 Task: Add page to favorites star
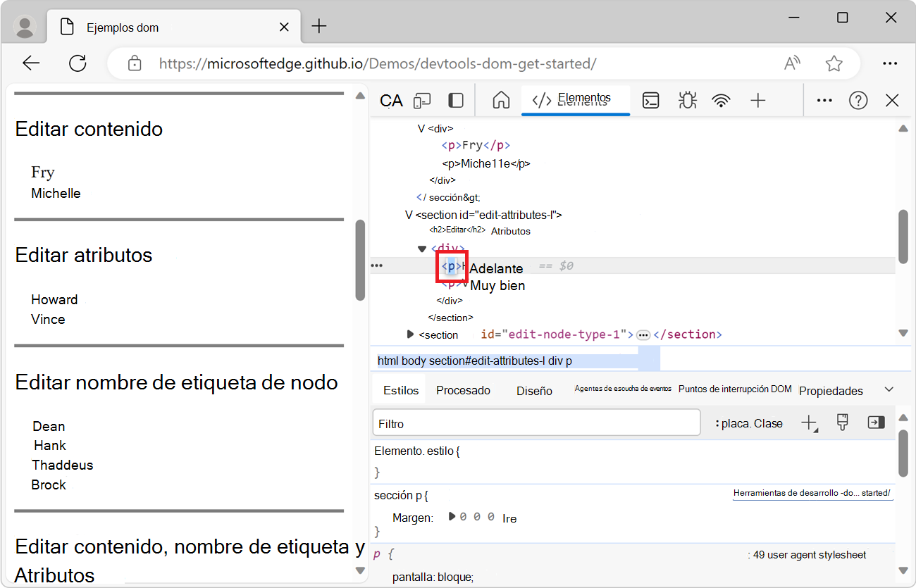pos(834,63)
